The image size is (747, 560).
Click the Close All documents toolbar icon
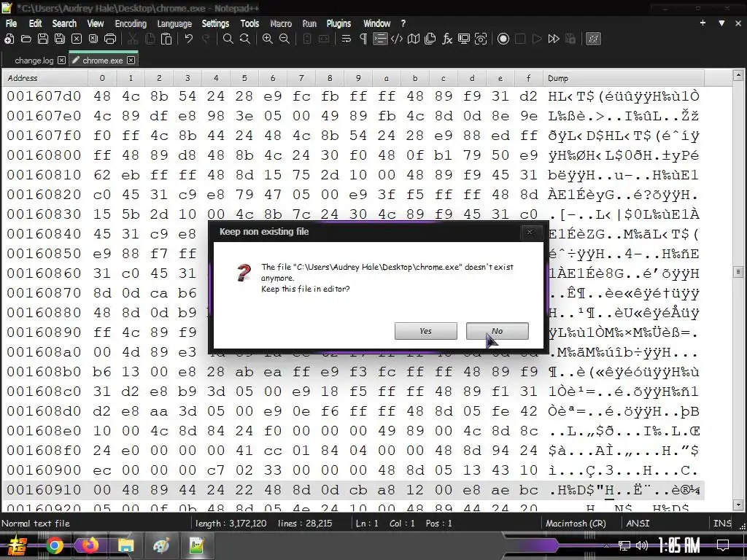[x=93, y=39]
